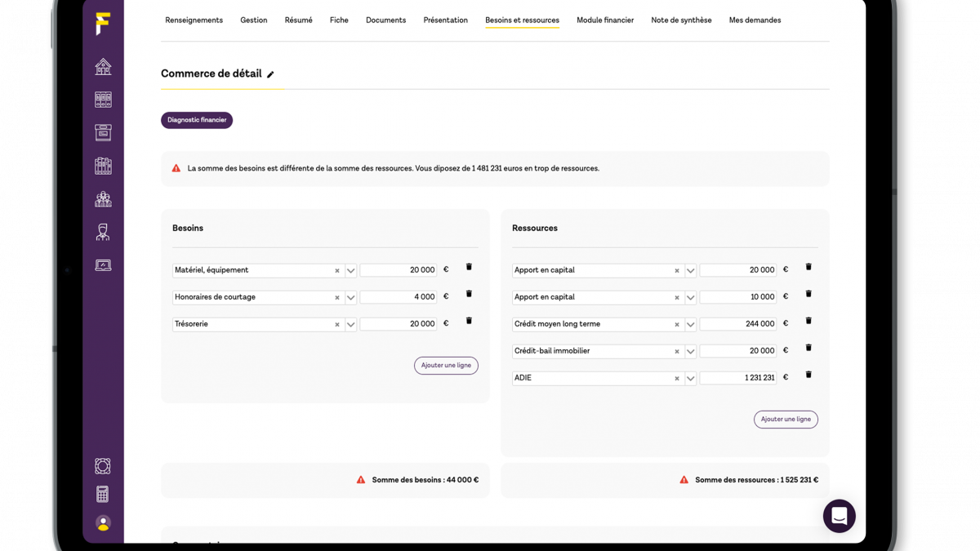Open the binders icon in sidebar

coord(103,100)
